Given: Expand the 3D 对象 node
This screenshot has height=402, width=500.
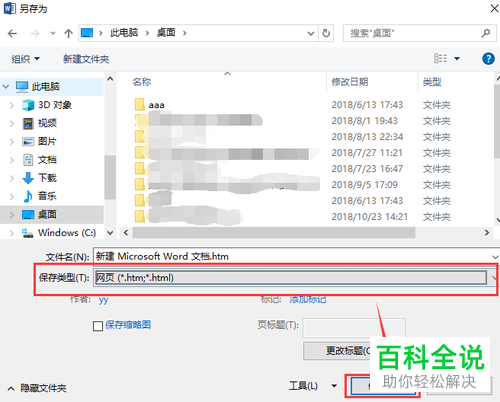Looking at the screenshot, I should point(12,105).
